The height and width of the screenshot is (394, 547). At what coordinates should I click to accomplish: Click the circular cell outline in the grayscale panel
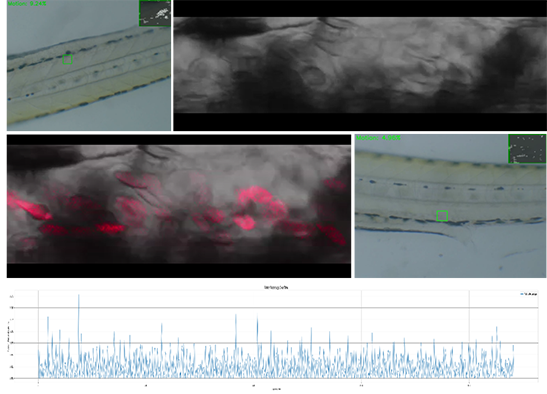(314, 77)
